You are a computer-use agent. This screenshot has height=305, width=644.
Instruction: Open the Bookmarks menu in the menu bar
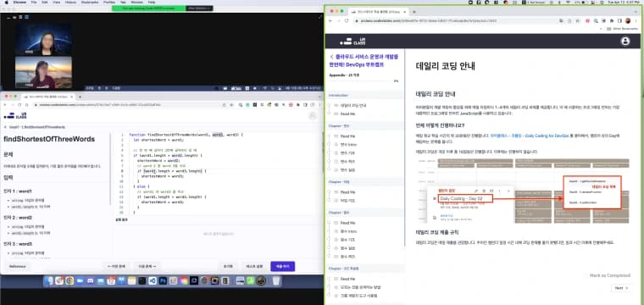tap(91, 3)
